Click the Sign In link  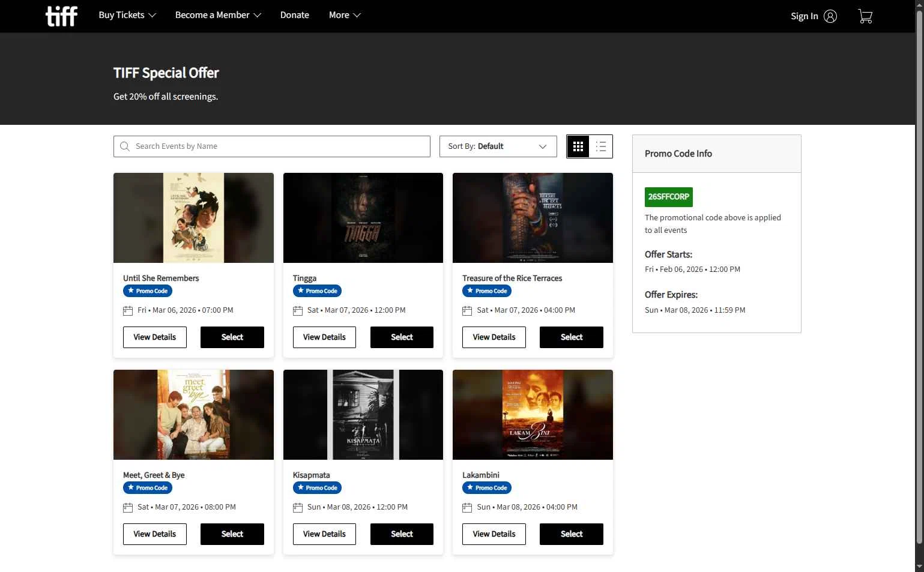point(805,16)
